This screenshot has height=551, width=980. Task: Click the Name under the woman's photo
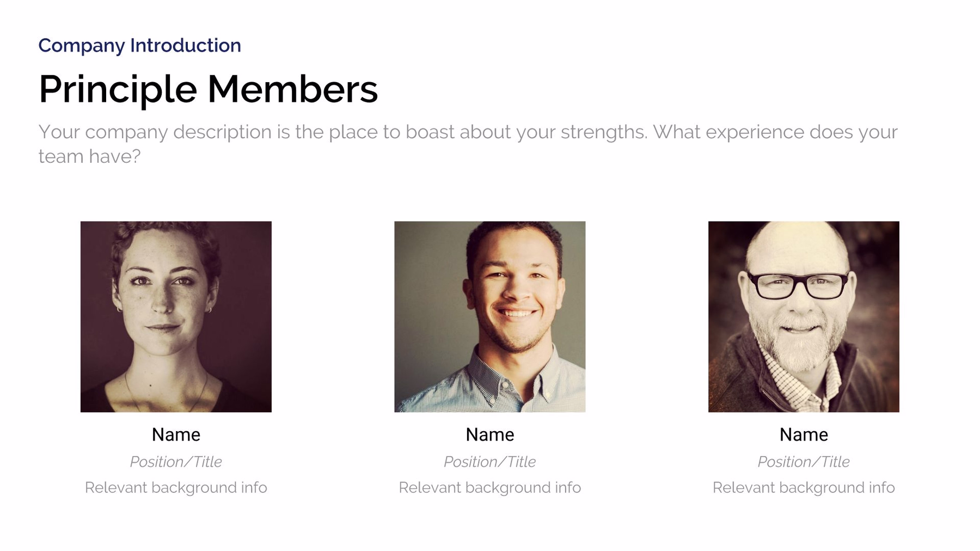coord(176,434)
